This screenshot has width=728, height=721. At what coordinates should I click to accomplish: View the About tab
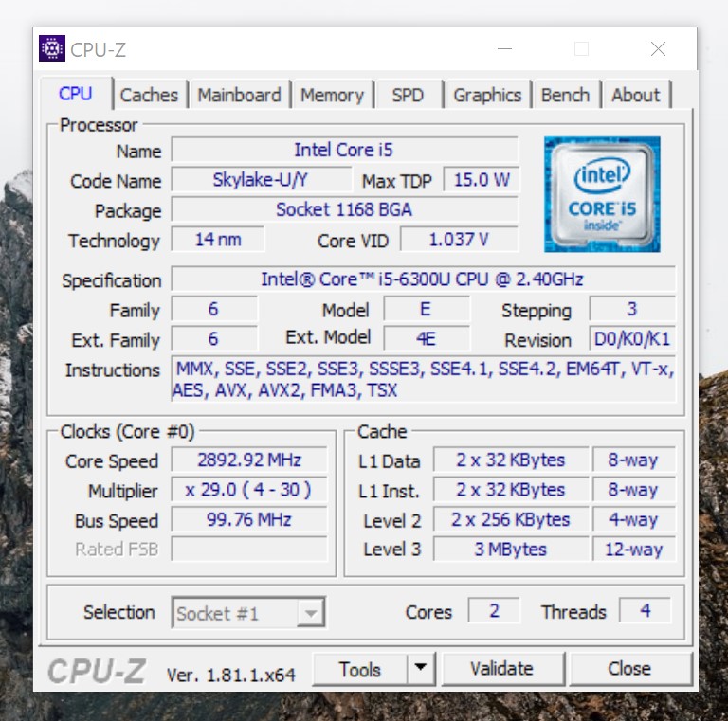pos(636,95)
